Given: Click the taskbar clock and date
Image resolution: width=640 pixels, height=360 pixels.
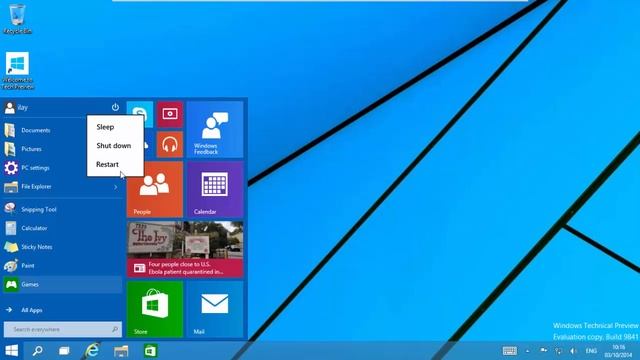Looking at the screenshot, I should pos(618,351).
